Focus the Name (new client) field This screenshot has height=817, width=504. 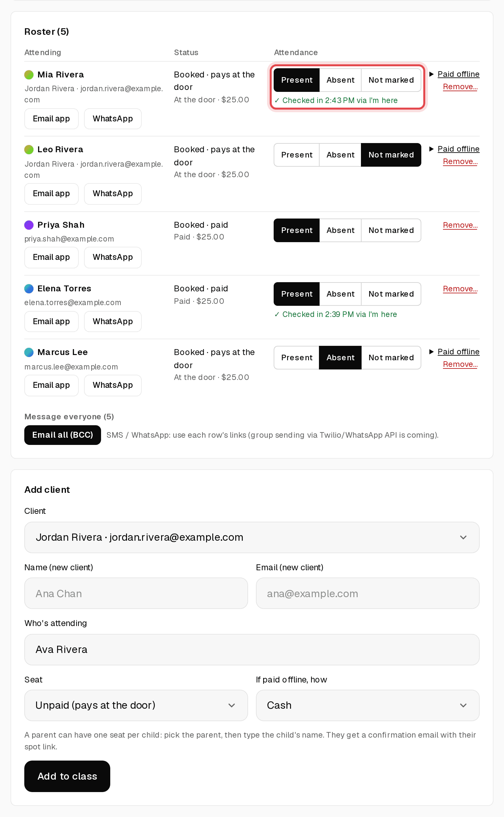[x=136, y=593]
